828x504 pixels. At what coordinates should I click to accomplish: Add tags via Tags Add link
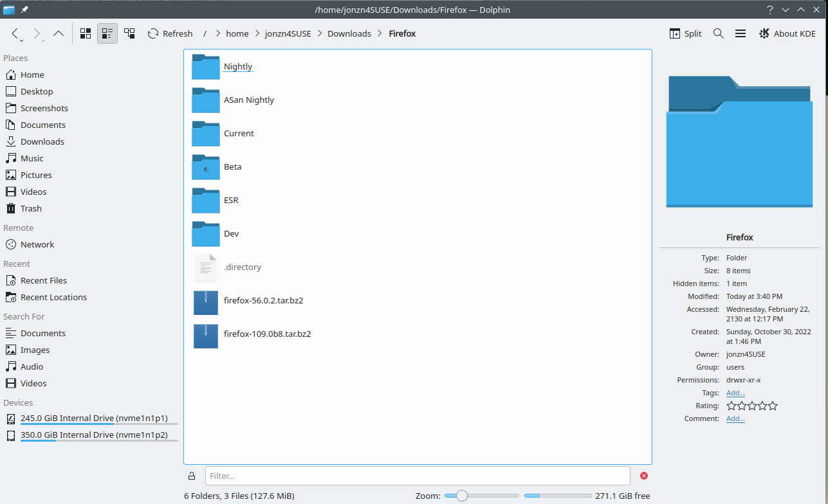point(735,393)
